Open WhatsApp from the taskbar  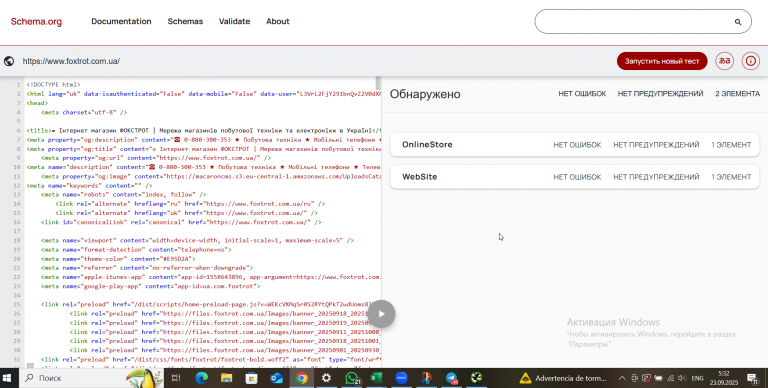(x=352, y=378)
